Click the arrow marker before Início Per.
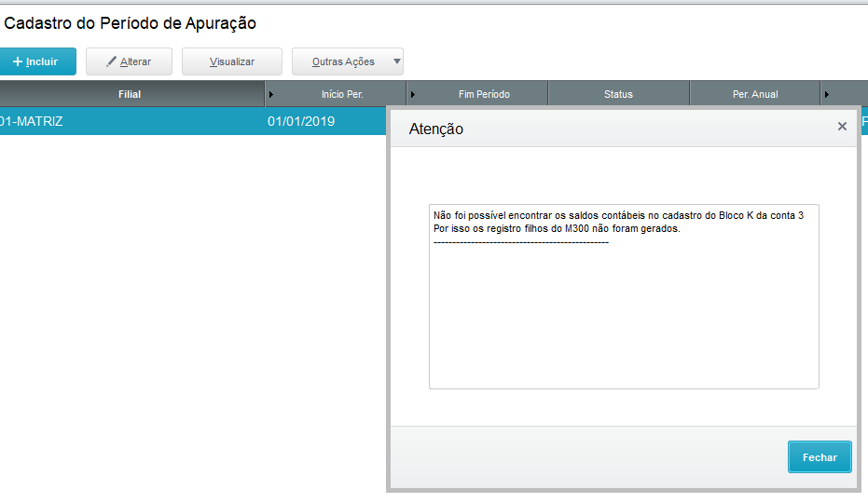868x503 pixels. point(270,95)
